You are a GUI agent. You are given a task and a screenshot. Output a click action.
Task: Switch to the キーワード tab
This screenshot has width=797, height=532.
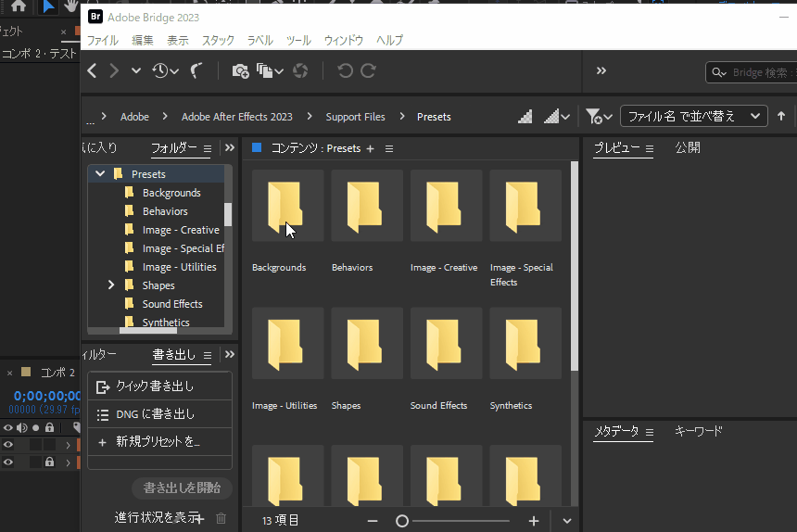tap(699, 431)
